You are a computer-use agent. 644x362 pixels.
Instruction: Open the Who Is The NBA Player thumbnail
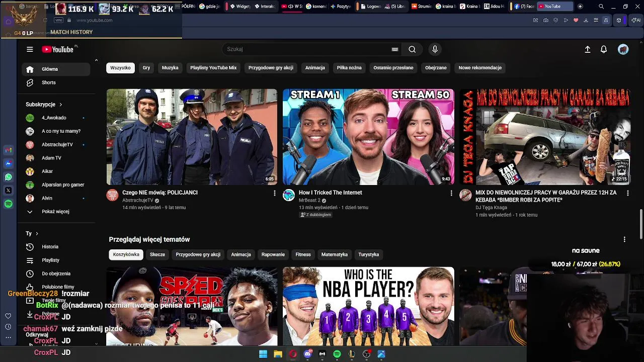[x=368, y=306]
